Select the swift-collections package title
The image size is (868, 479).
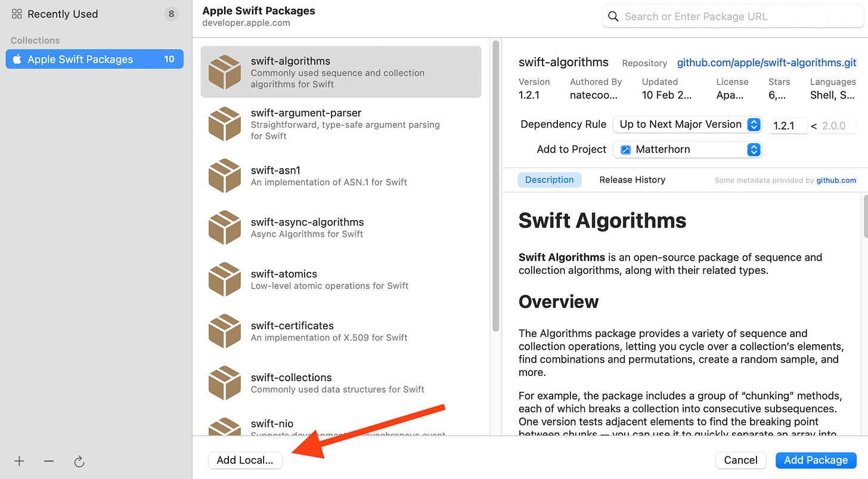tap(291, 378)
